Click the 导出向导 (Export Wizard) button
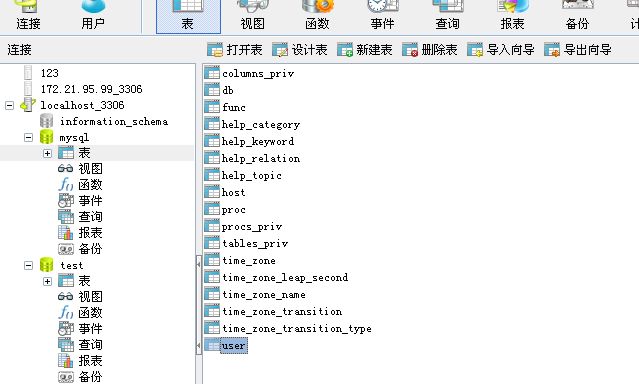 (578, 50)
